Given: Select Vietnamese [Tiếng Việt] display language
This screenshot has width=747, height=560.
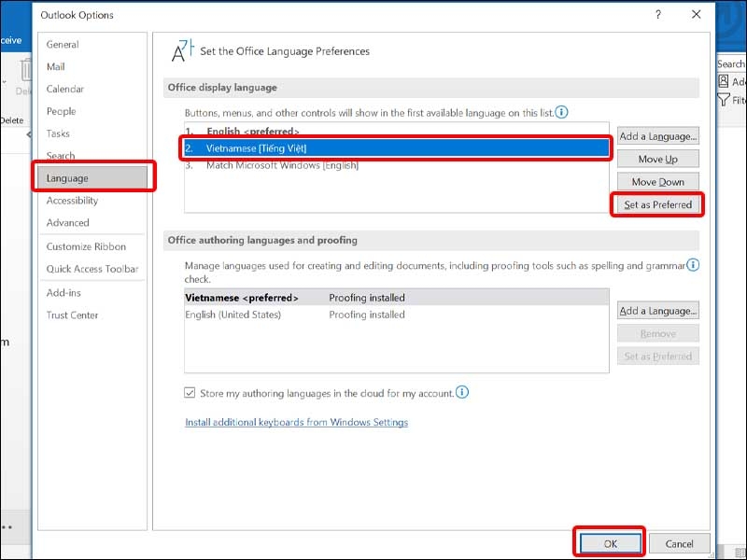Looking at the screenshot, I should pyautogui.click(x=396, y=148).
